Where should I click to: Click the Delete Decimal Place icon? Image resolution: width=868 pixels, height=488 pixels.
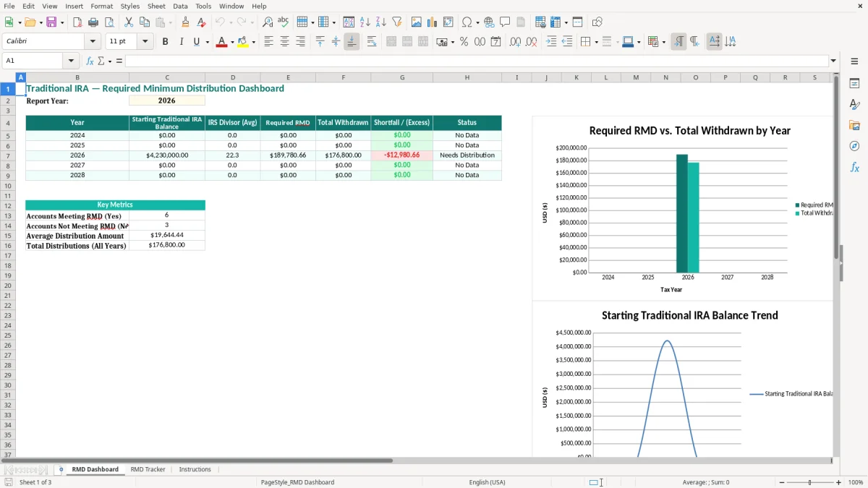531,42
